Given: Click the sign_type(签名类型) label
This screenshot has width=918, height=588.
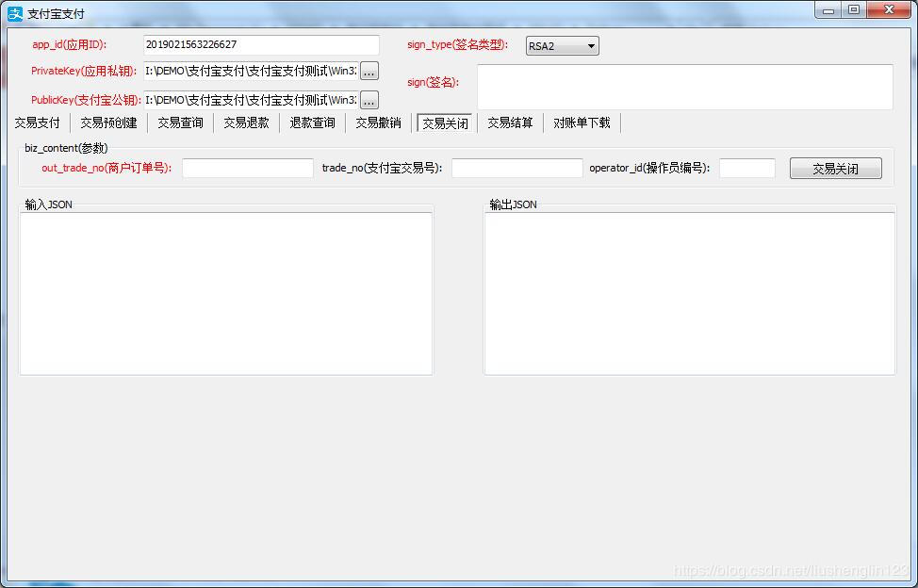Looking at the screenshot, I should click(458, 45).
